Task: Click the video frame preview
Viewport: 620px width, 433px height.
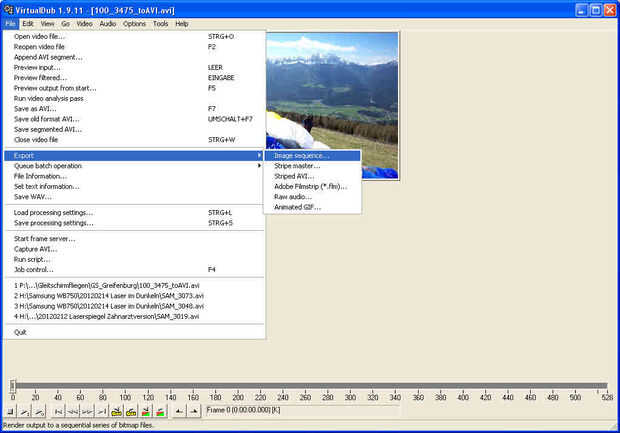Action: coord(332,106)
